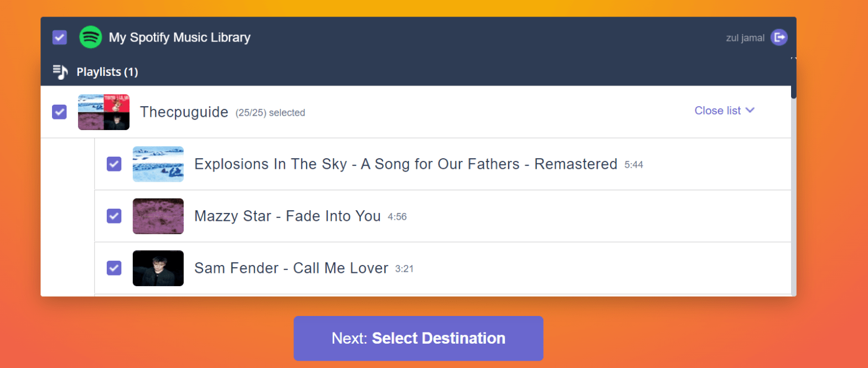Click the Thecpuguide playlist cover art

pos(103,111)
